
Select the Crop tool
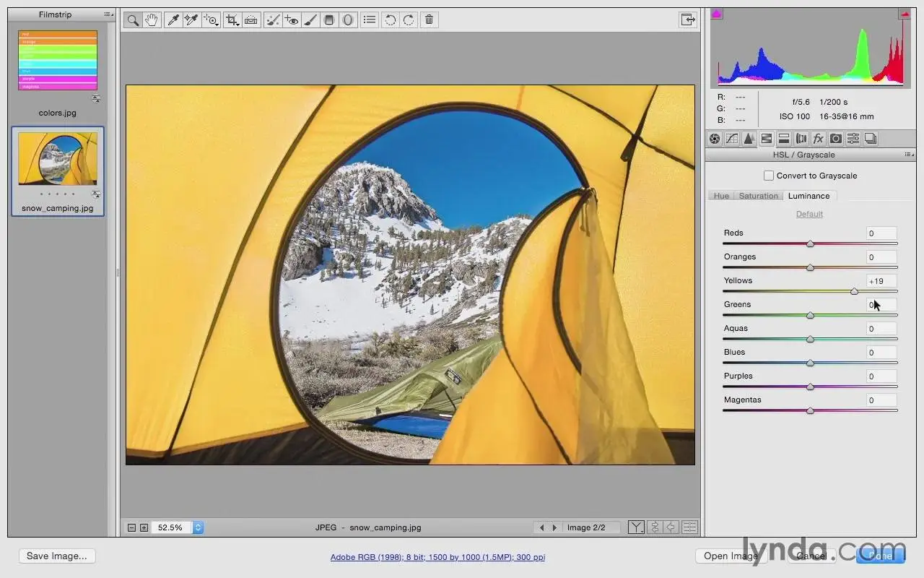(232, 20)
